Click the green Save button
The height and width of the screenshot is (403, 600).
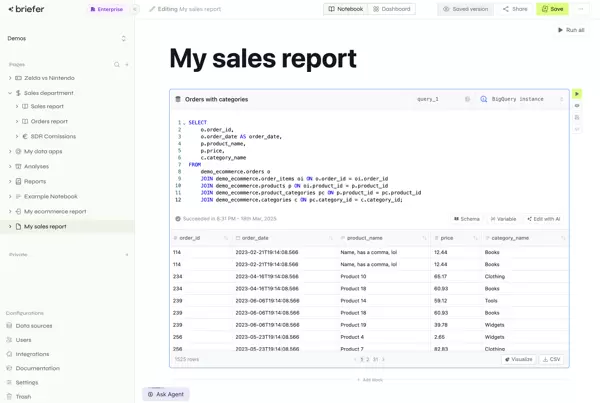point(552,9)
